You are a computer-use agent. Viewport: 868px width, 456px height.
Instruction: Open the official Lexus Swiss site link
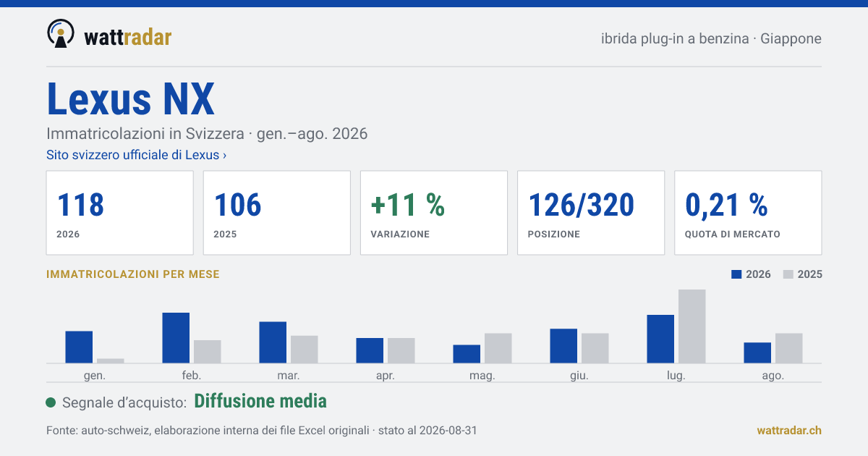[137, 155]
